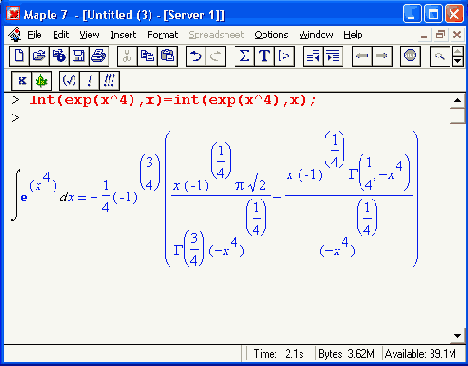
Task: Execute current line with single exclamation icon
Action: (x=89, y=81)
